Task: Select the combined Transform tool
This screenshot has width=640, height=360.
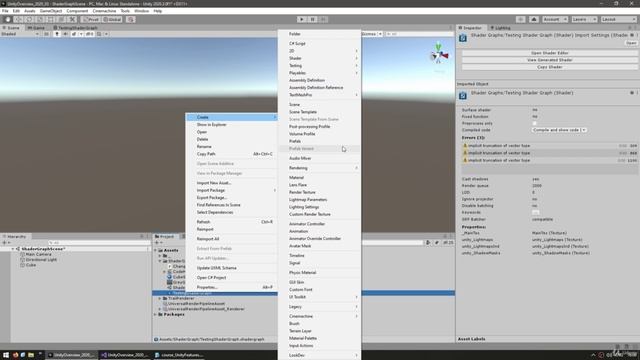Action: tap(62, 19)
